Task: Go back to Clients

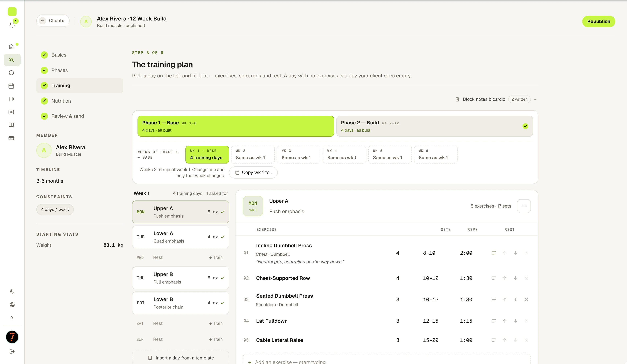Action: coord(53,21)
